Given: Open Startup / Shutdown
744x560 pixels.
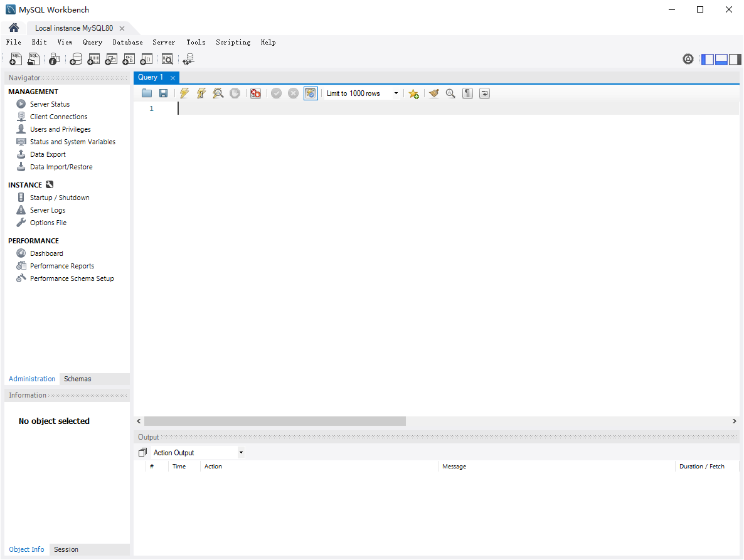Looking at the screenshot, I should point(60,198).
